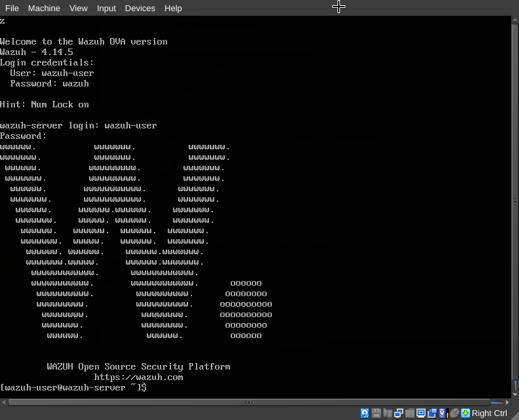519x420 pixels.
Task: Click the 'User: wazuh-user' line
Action: [52, 73]
